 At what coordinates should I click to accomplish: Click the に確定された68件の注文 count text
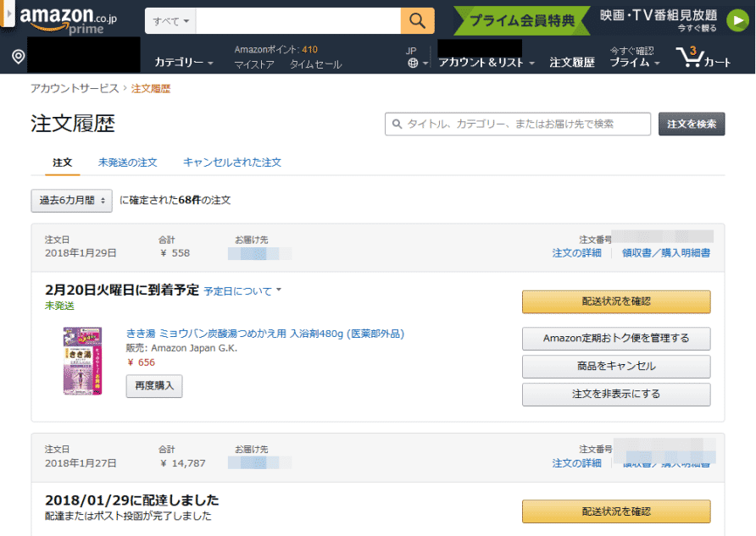[175, 201]
